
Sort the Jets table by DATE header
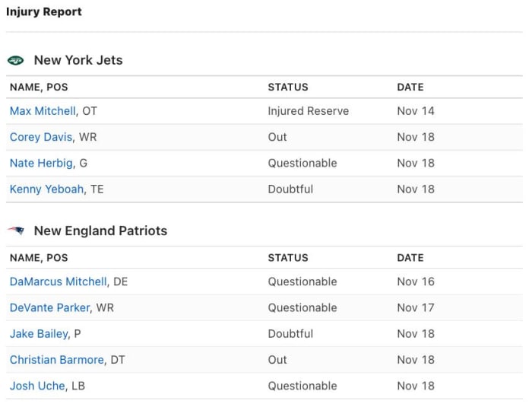pyautogui.click(x=410, y=87)
